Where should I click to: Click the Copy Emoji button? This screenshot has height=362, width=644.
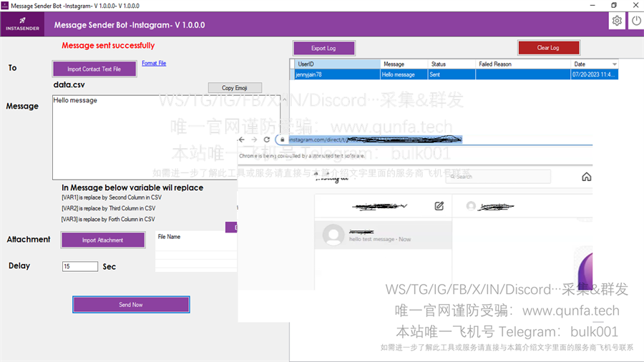coord(235,88)
